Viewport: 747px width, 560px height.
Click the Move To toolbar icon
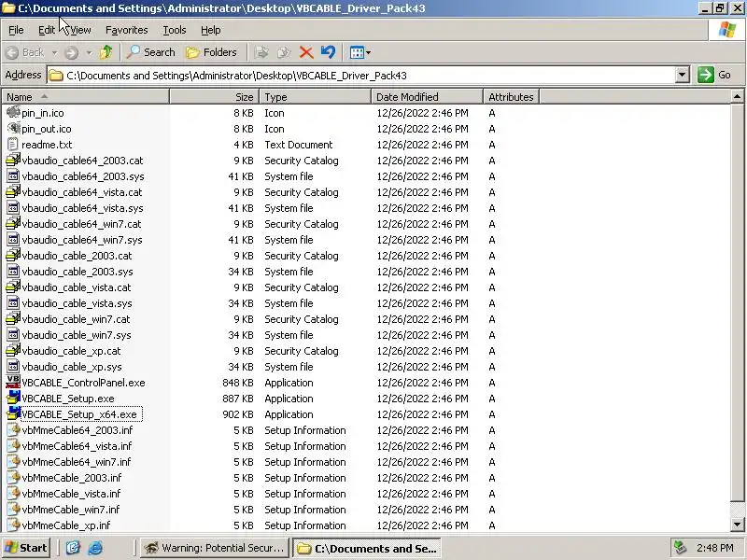pos(261,52)
